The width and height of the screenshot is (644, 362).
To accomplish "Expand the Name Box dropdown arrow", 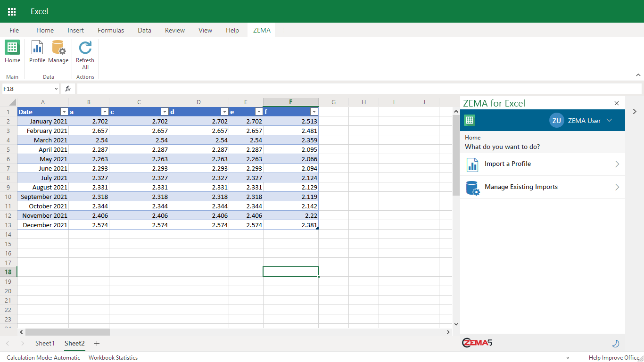I will click(56, 89).
